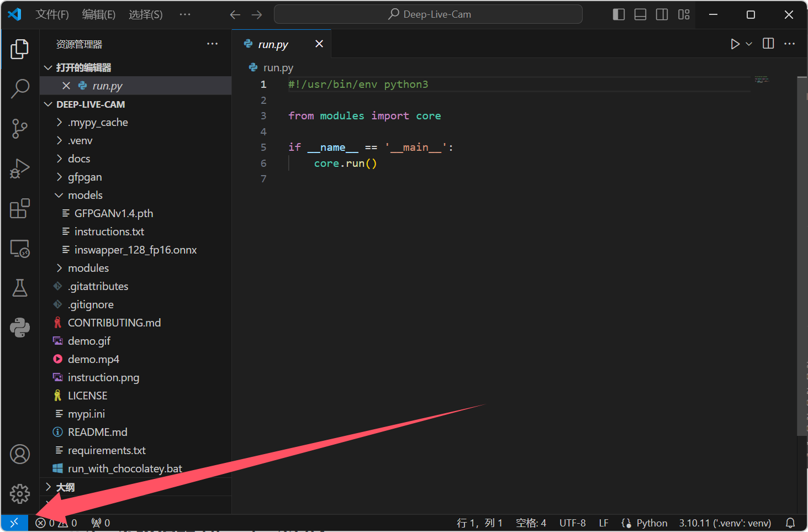The width and height of the screenshot is (808, 532).
Task: Run the Python file with play button
Action: 735,44
